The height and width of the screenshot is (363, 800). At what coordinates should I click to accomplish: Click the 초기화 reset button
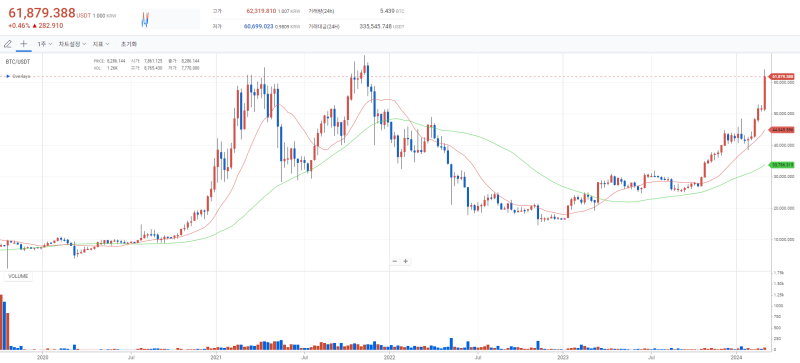coord(129,44)
